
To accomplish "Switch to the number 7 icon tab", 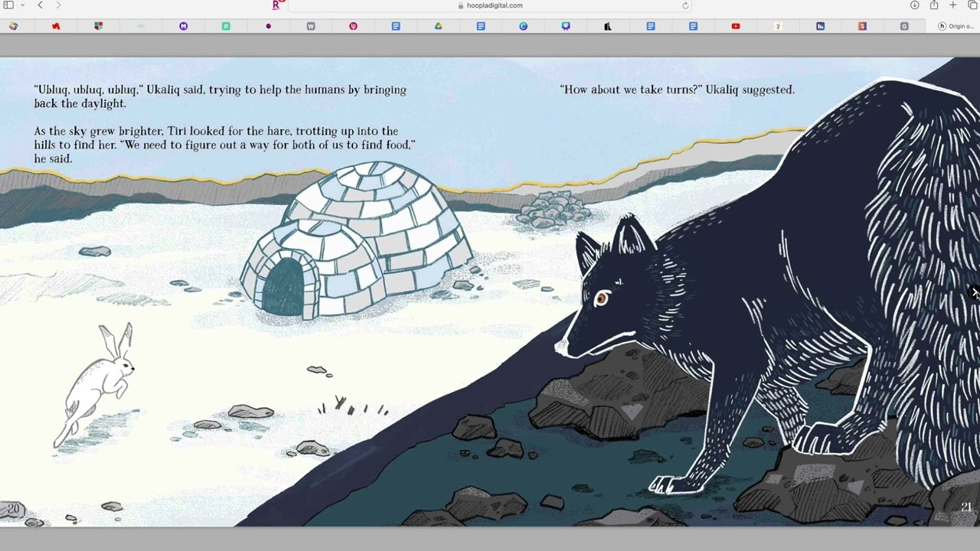I will pyautogui.click(x=778, y=26).
